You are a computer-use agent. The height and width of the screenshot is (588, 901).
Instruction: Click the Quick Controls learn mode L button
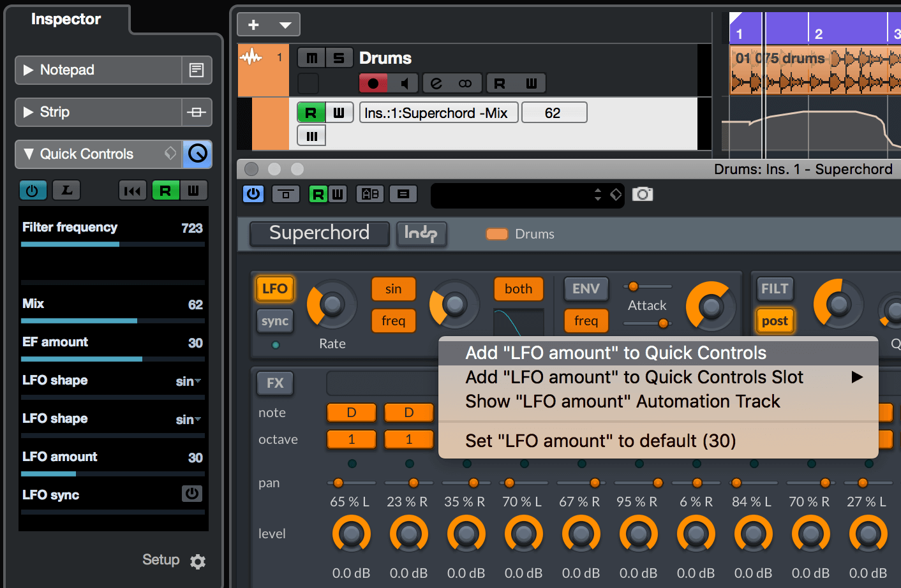point(66,190)
